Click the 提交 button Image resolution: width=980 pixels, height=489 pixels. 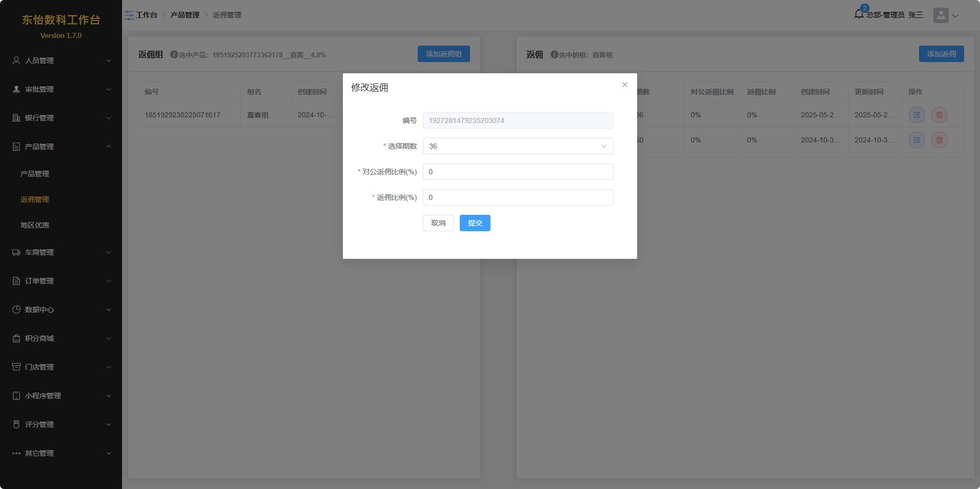[475, 223]
